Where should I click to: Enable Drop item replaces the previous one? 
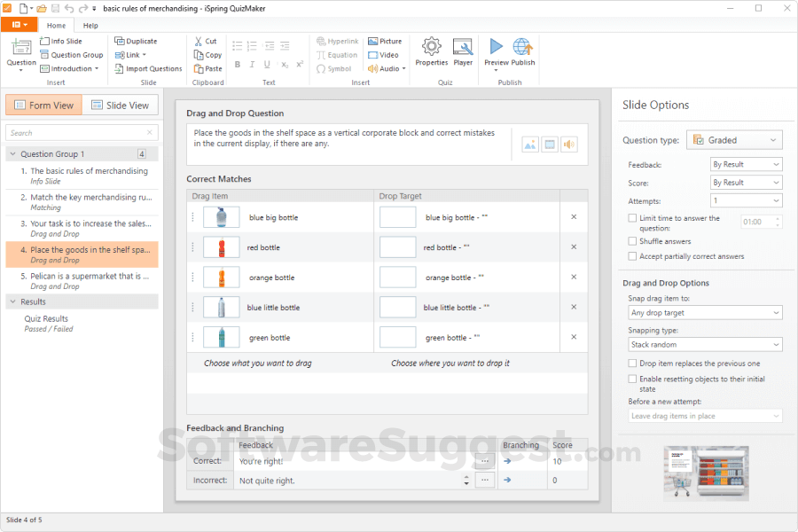pyautogui.click(x=632, y=363)
